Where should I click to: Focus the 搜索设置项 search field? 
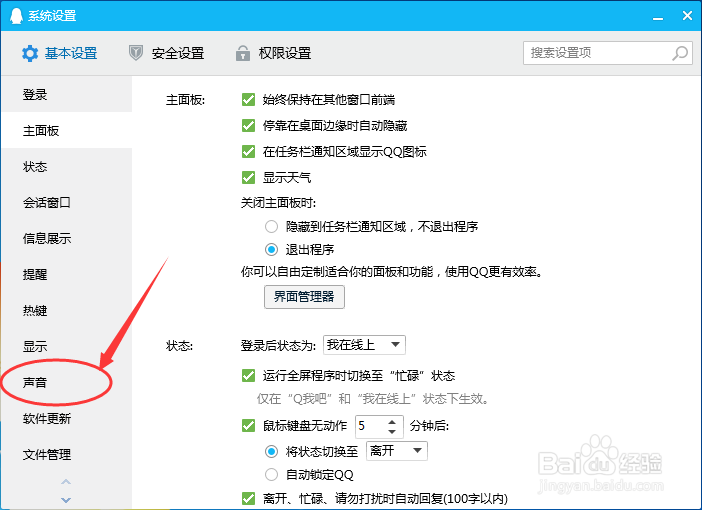(608, 53)
